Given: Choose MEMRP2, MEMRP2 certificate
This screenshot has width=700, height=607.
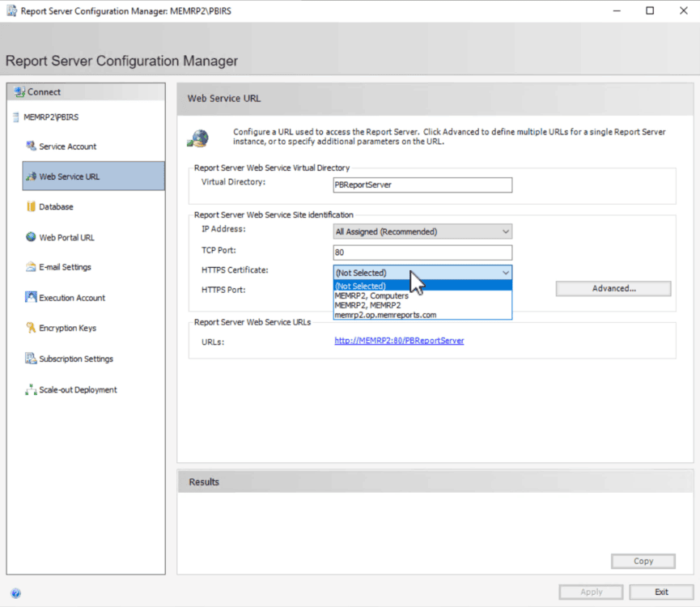Looking at the screenshot, I should click(422, 305).
